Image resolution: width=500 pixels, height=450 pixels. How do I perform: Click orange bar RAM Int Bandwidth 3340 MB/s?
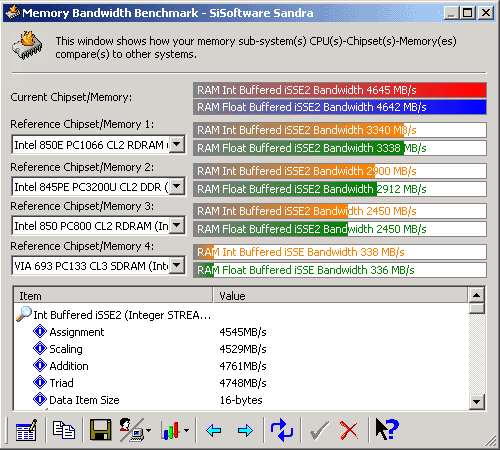[340, 130]
